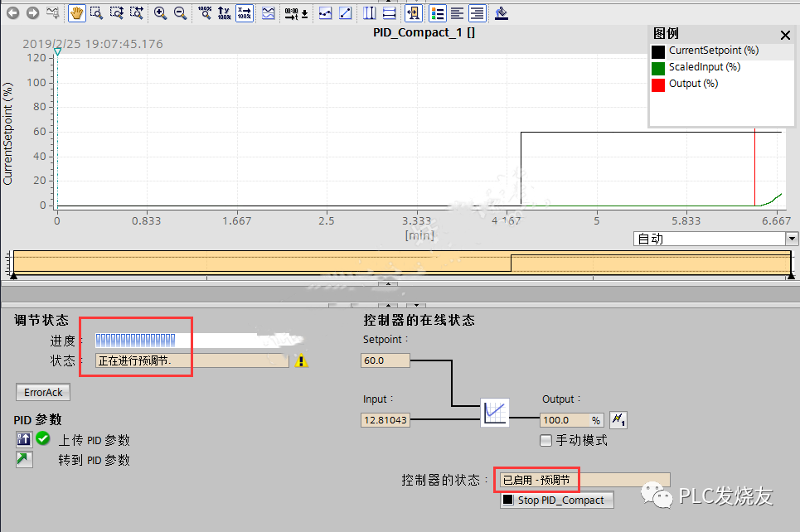Click the black CurrentSetpoint color swatch
Image resolution: width=800 pixels, height=532 pixels.
(658, 52)
